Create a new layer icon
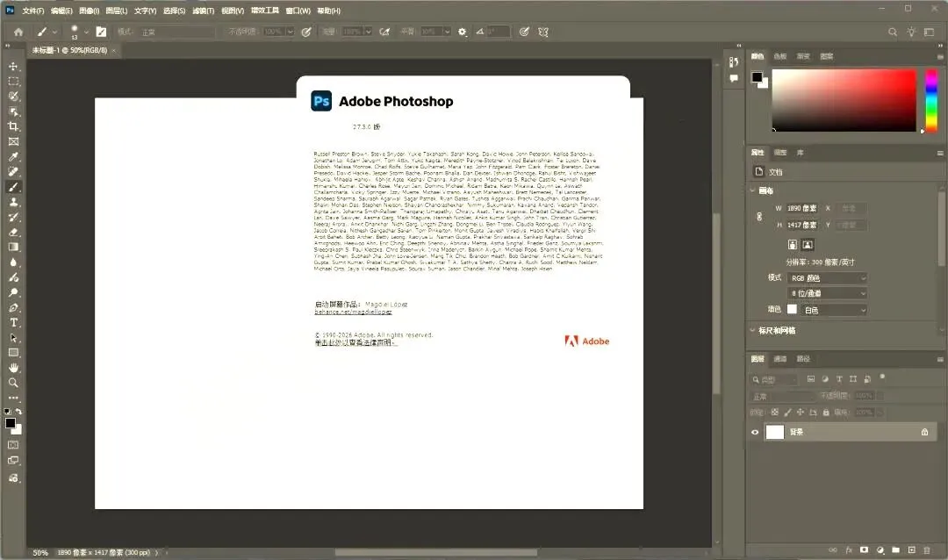Viewport: 948px width, 560px height. (912, 549)
